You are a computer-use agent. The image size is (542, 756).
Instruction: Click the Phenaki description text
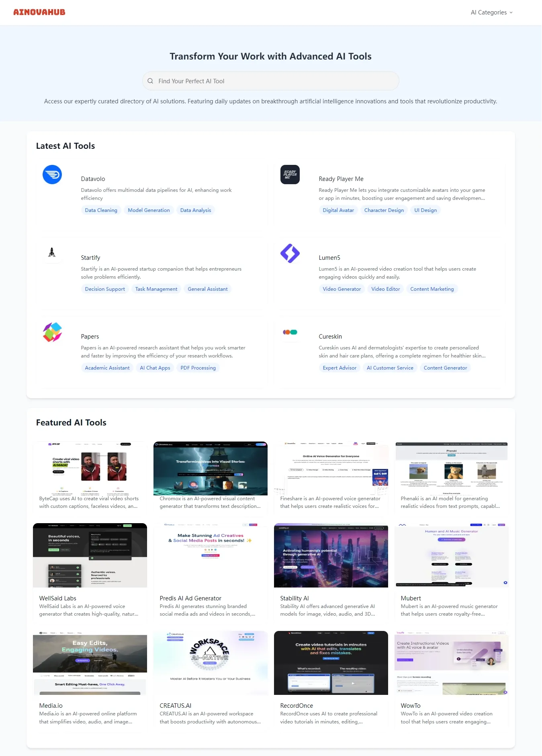[x=450, y=502]
